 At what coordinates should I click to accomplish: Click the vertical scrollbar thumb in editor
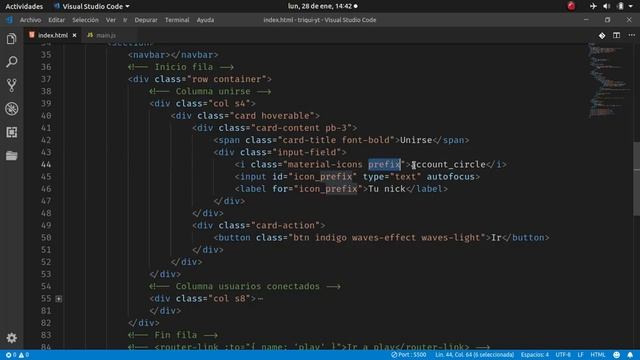point(636,178)
